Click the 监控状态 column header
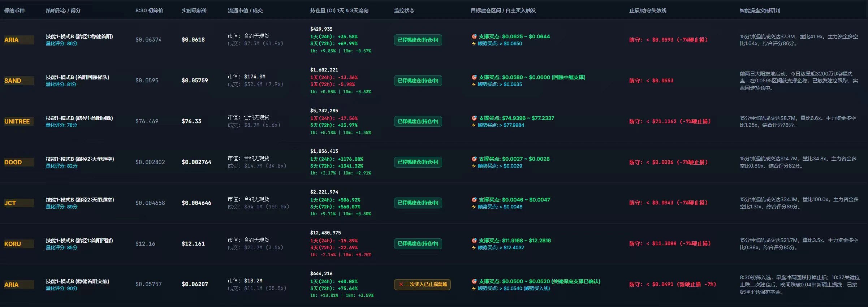The image size is (868, 307). click(x=404, y=10)
